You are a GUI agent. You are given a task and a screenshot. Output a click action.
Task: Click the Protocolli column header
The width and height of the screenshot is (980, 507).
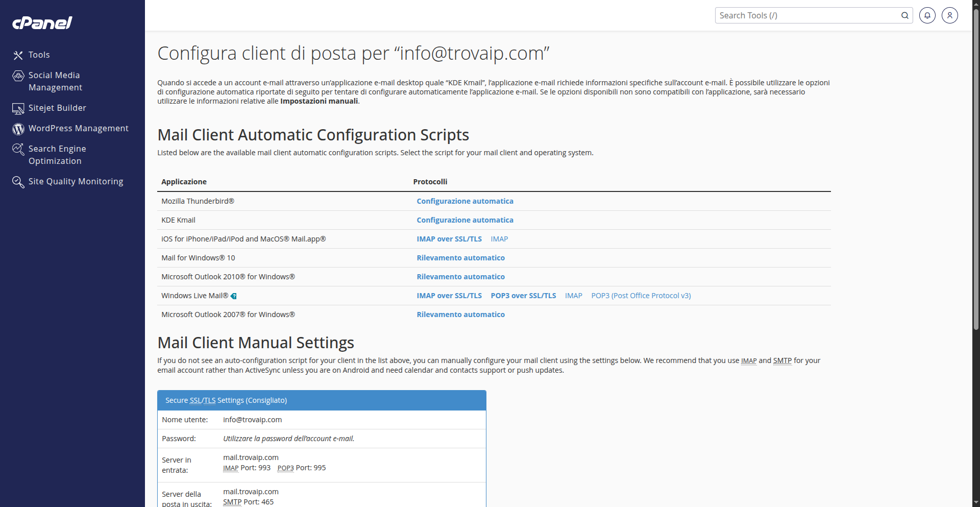pyautogui.click(x=430, y=182)
